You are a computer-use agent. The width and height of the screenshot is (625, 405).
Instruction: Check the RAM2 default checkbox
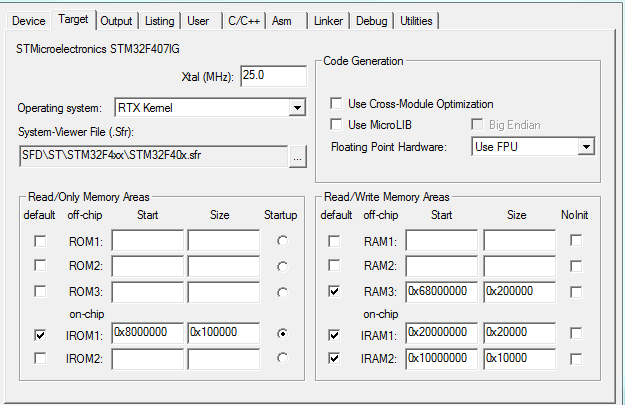pyautogui.click(x=334, y=265)
